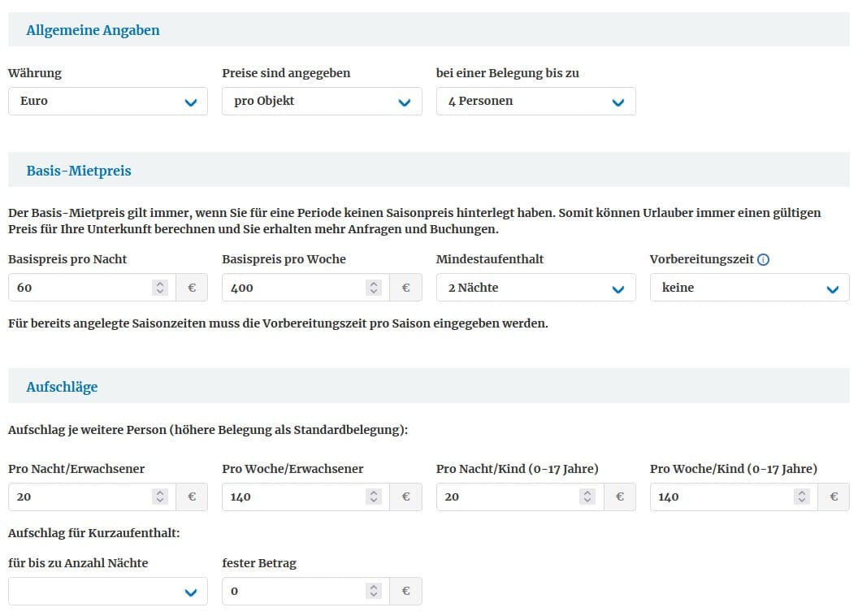Open the Mindestaufenthalt dropdown showing 2 Nächte

(x=535, y=288)
